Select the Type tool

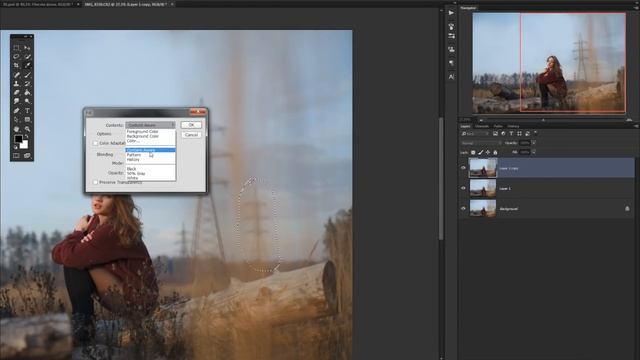[x=27, y=110]
